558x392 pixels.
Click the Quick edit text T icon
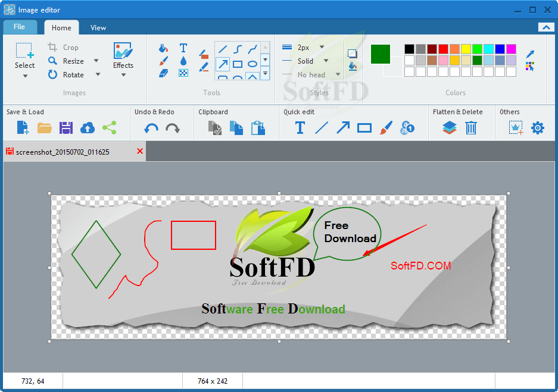pyautogui.click(x=300, y=127)
